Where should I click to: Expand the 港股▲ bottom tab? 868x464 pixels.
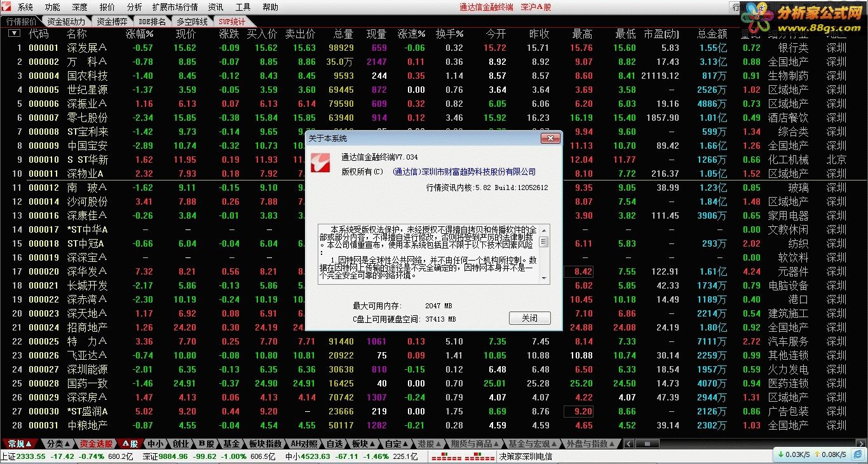pos(430,444)
